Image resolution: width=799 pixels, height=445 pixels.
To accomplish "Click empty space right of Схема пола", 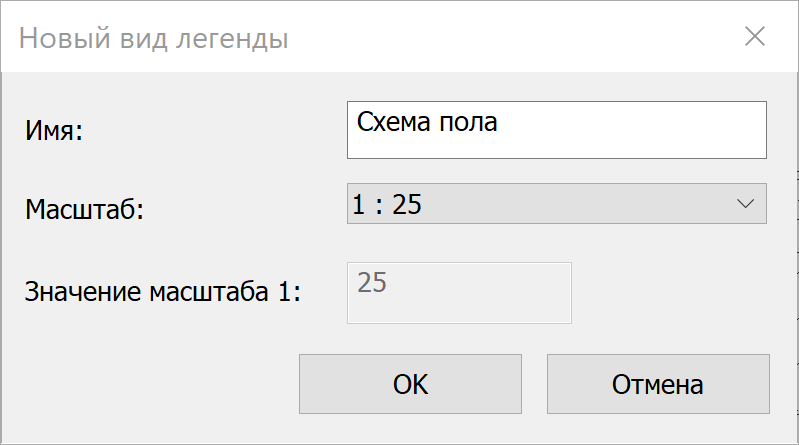I will tap(632, 130).
